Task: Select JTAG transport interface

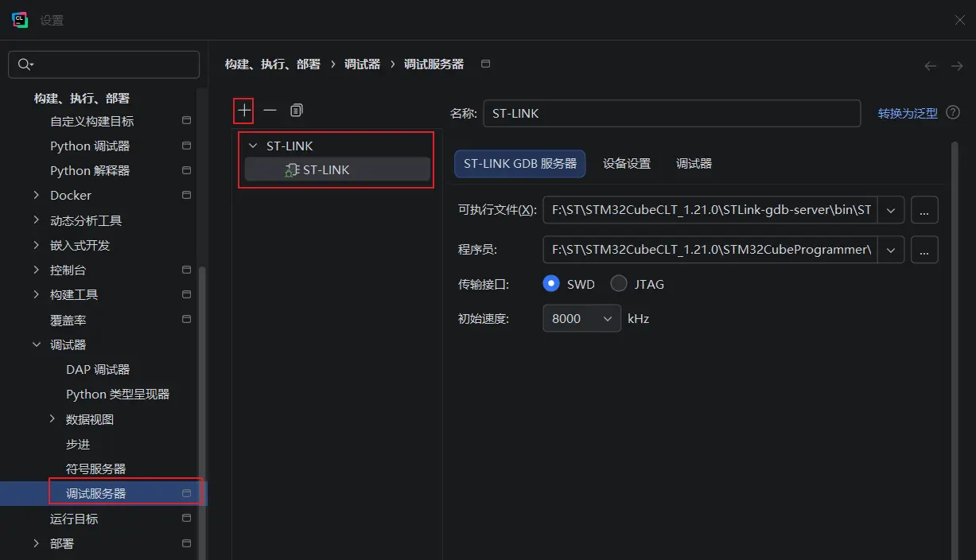Action: (618, 284)
